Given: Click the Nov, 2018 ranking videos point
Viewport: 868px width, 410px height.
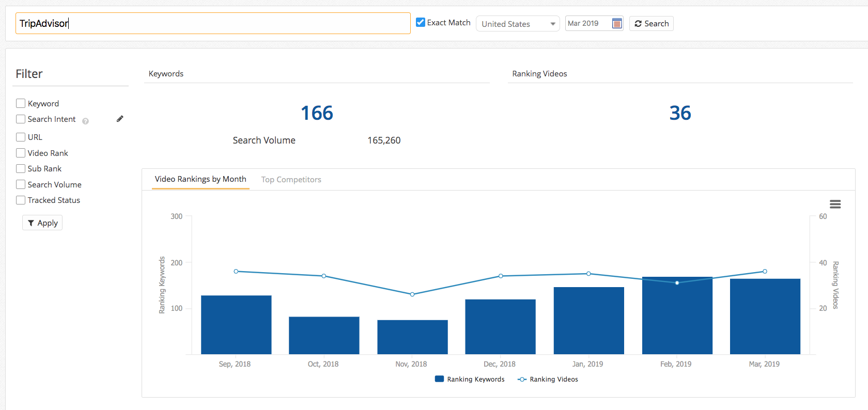Looking at the screenshot, I should pos(412,294).
